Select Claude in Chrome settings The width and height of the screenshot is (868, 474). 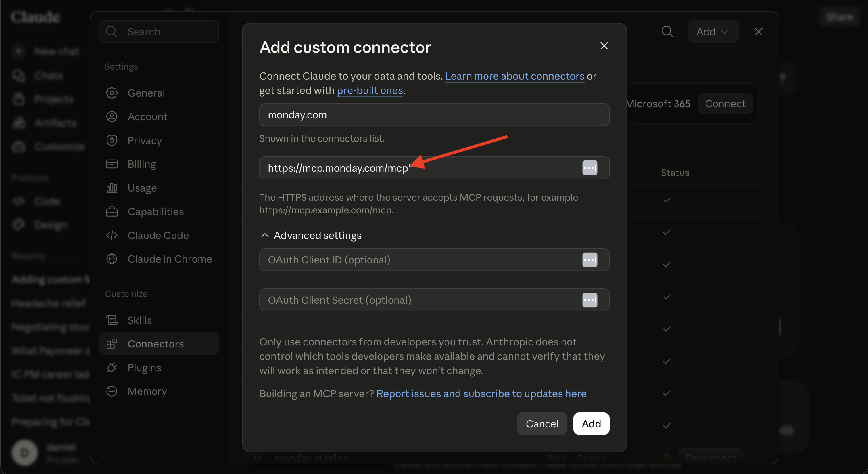pyautogui.click(x=159, y=259)
